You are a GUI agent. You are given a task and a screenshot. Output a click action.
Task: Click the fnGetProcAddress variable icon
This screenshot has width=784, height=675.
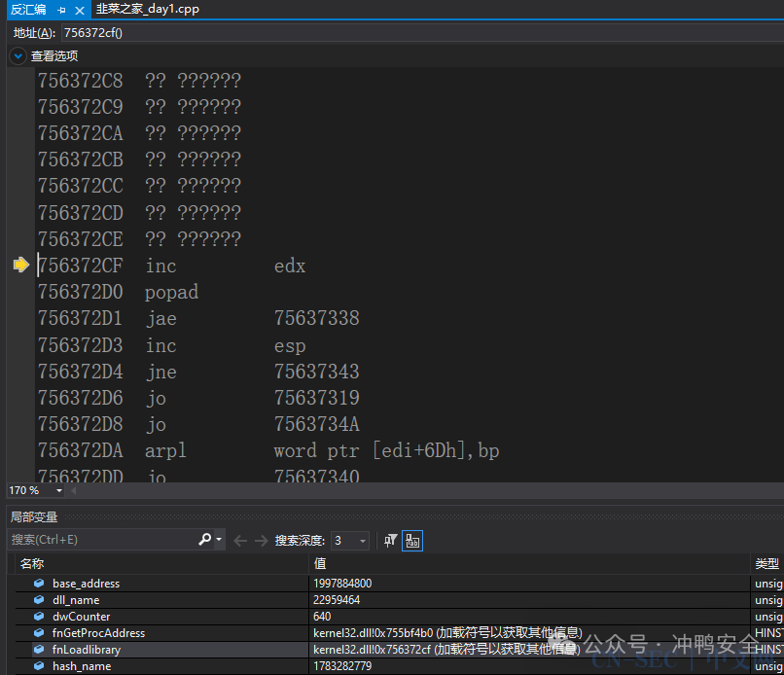coord(39,632)
